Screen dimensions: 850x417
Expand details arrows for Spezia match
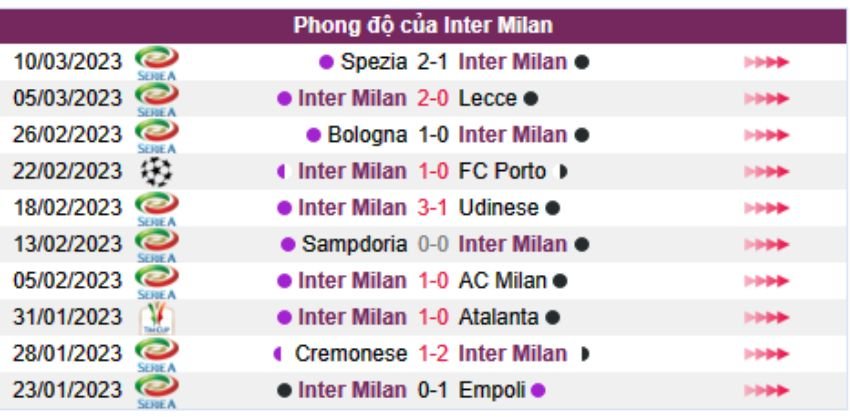pyautogui.click(x=766, y=62)
